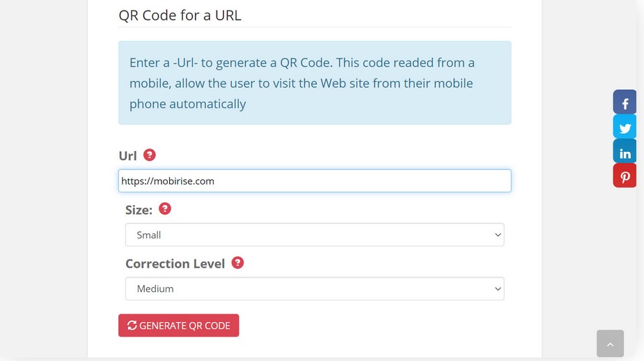Share via the LinkedIn icon
Viewport: 644px width, 361px height.
pos(625,153)
